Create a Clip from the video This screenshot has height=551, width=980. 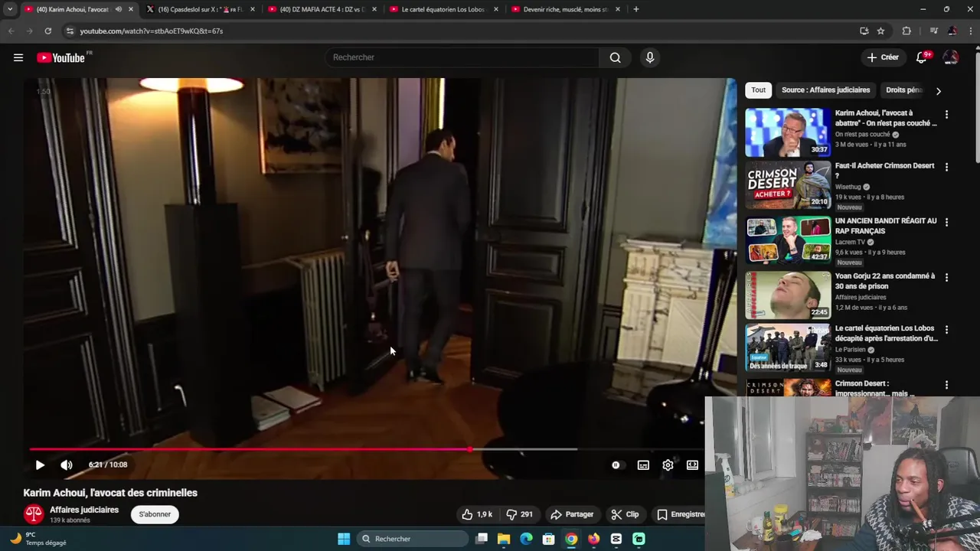click(x=625, y=514)
